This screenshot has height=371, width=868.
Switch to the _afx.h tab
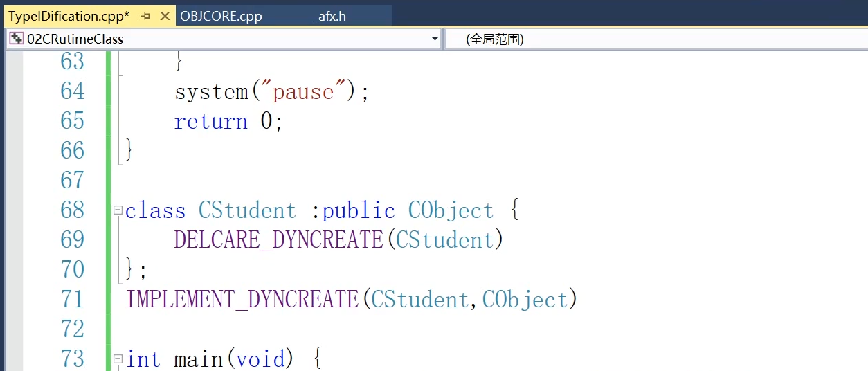[x=329, y=16]
